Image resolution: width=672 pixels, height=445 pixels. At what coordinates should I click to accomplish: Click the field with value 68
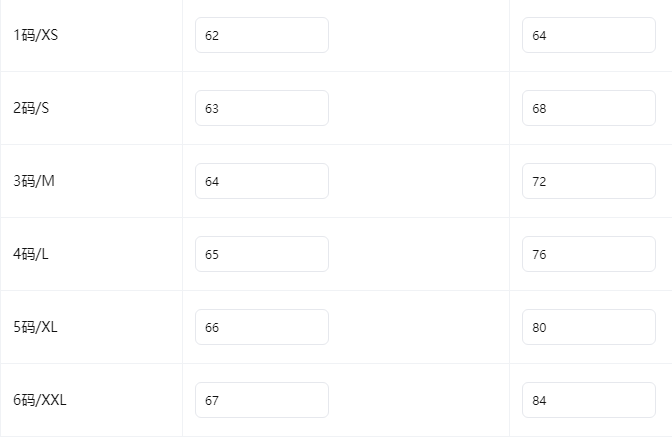(x=588, y=108)
